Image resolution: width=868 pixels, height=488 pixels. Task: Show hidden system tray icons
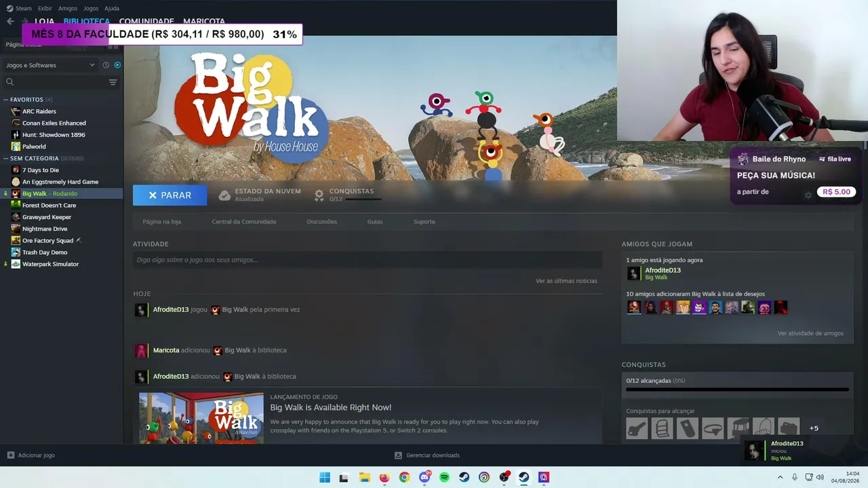click(x=780, y=477)
